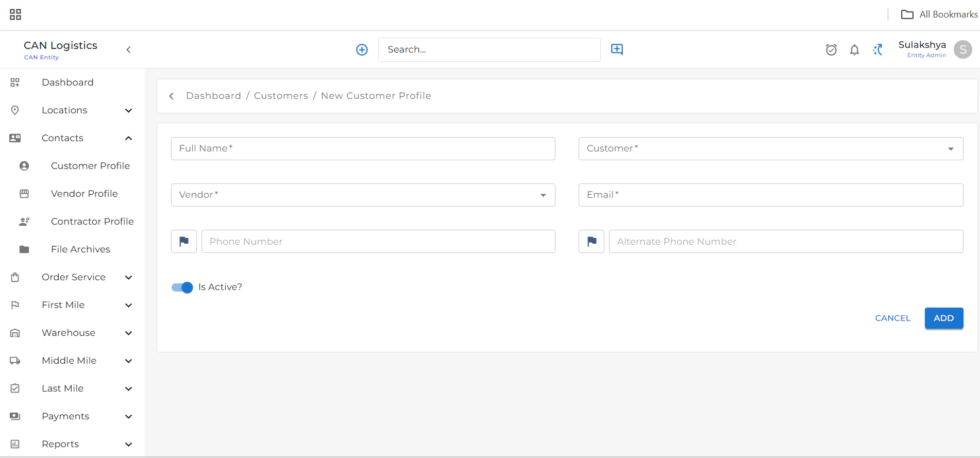
Task: Open File Archives in the sidebar
Action: click(x=80, y=249)
